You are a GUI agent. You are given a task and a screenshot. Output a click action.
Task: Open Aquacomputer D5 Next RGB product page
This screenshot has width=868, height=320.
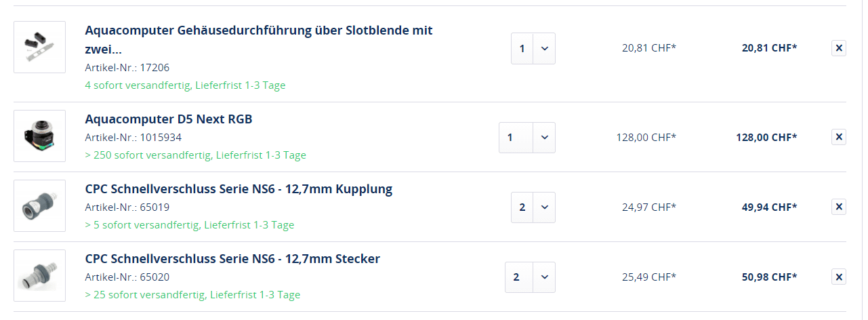[168, 119]
